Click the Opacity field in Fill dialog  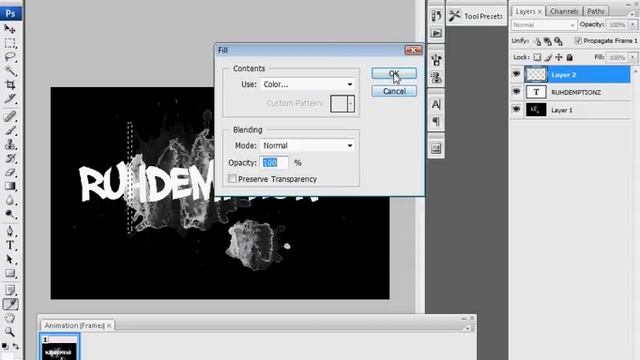tap(274, 163)
